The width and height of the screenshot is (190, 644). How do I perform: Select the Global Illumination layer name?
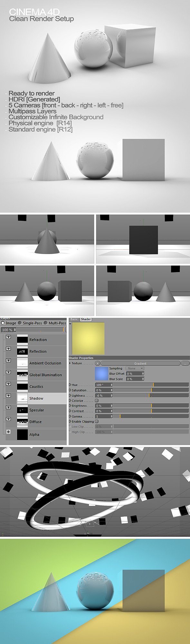[x=45, y=375]
